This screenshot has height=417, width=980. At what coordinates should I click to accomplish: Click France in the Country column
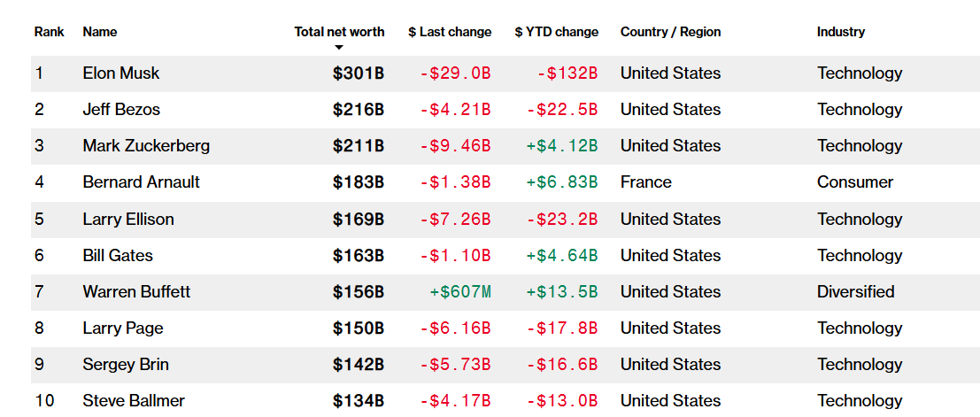(x=646, y=182)
